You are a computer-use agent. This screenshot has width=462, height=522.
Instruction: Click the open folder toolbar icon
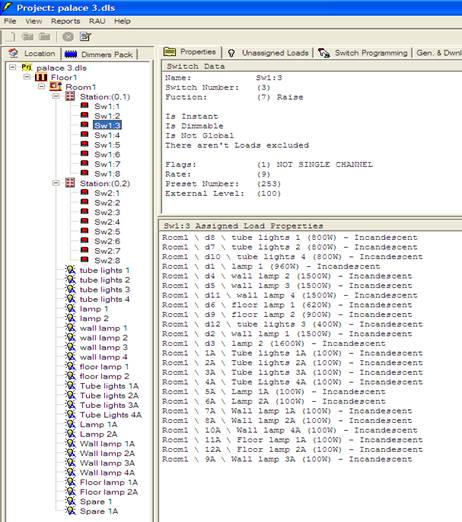pyautogui.click(x=27, y=36)
